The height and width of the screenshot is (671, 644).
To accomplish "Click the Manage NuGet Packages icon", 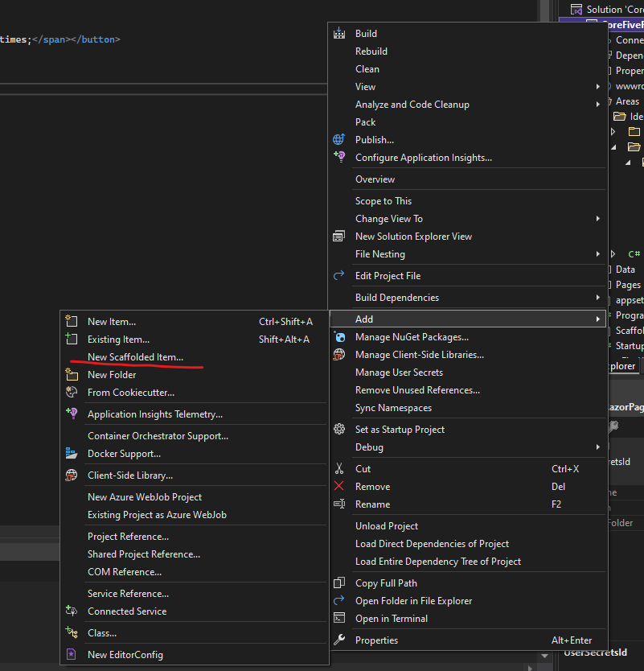I will pos(339,337).
